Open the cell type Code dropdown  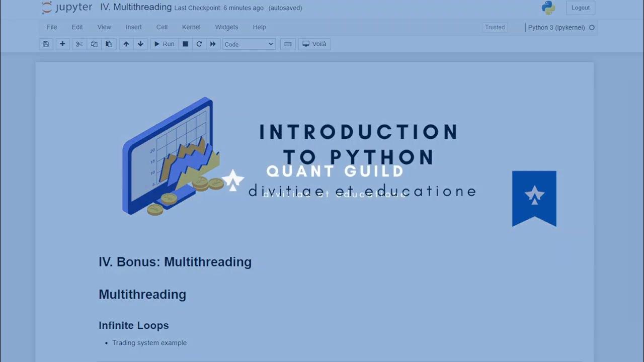[x=249, y=44]
